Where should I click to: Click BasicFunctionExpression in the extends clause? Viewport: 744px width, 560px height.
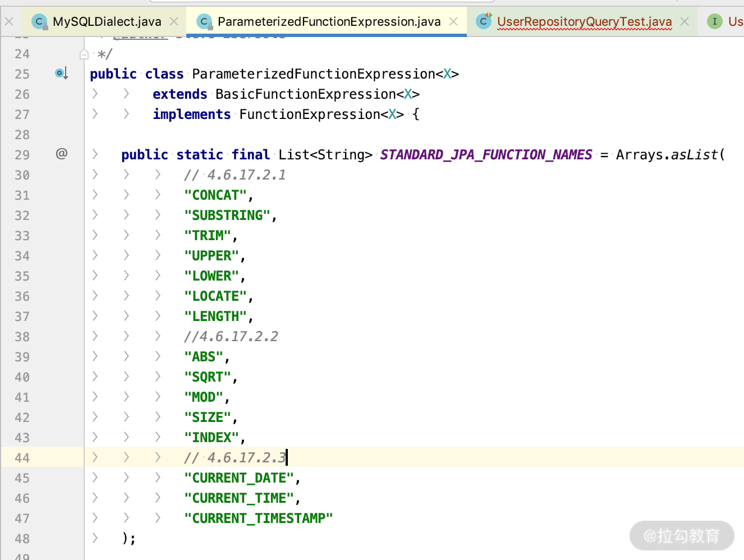tap(306, 94)
